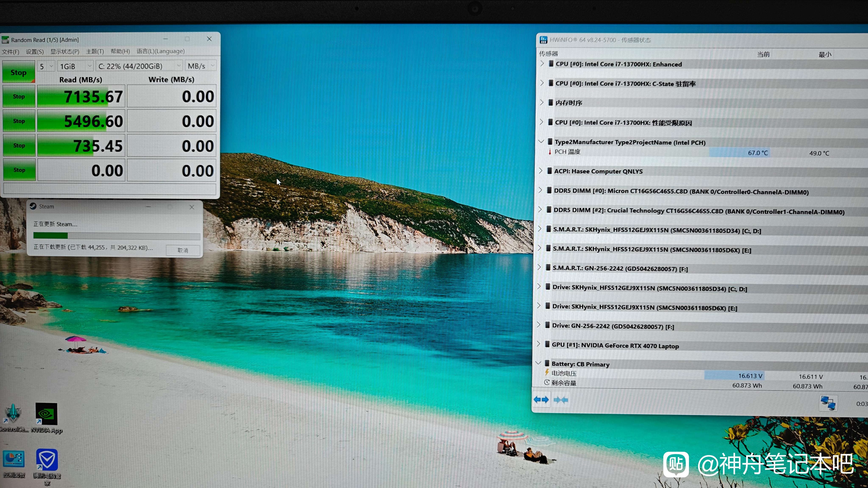Open the 主题(T) menu
Screen dimensions: 868x488
(95, 51)
